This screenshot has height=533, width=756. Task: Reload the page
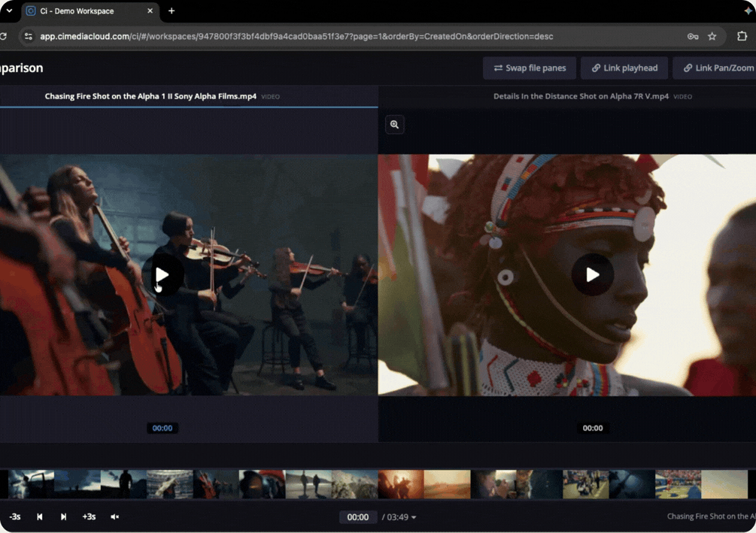click(x=3, y=36)
